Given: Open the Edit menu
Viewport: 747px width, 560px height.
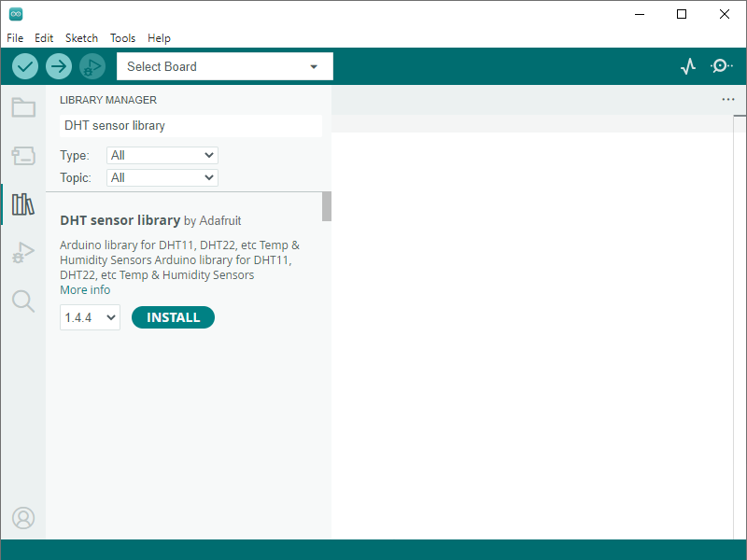Looking at the screenshot, I should [x=44, y=38].
